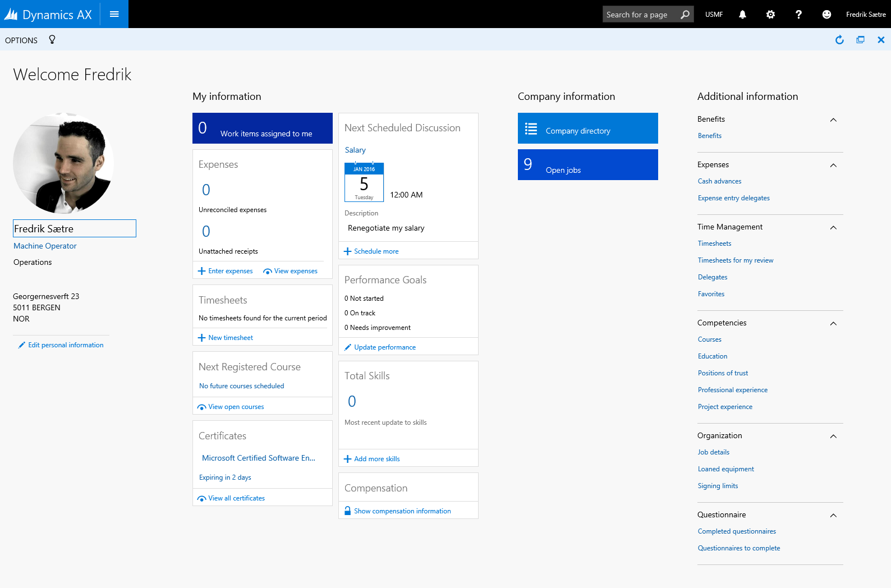Image resolution: width=891 pixels, height=588 pixels.
Task: Collapse the Competencies section
Action: pyautogui.click(x=833, y=324)
